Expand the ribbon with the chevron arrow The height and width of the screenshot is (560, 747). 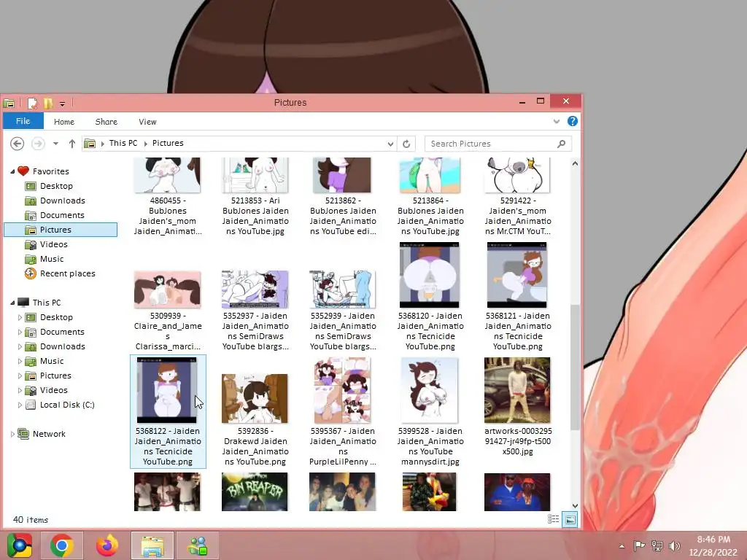coord(556,122)
